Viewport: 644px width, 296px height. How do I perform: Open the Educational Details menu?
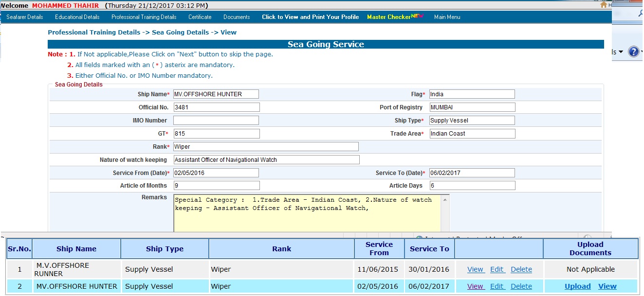pos(77,17)
